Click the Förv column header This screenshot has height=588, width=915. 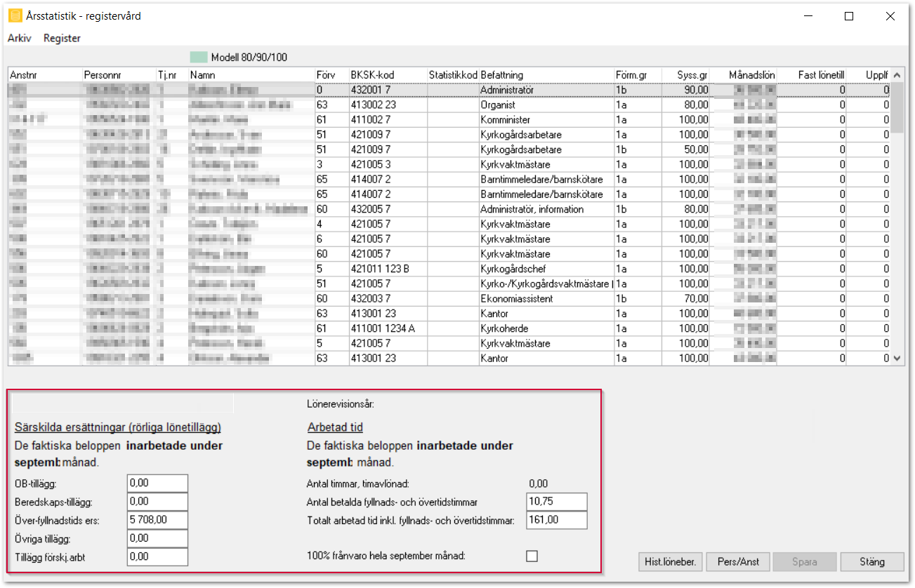click(x=331, y=75)
